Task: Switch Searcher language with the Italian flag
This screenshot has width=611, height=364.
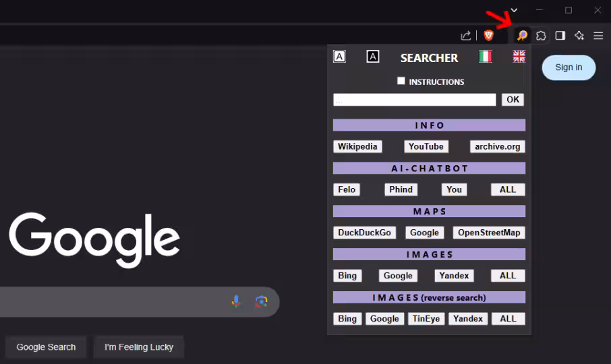Action: point(486,57)
